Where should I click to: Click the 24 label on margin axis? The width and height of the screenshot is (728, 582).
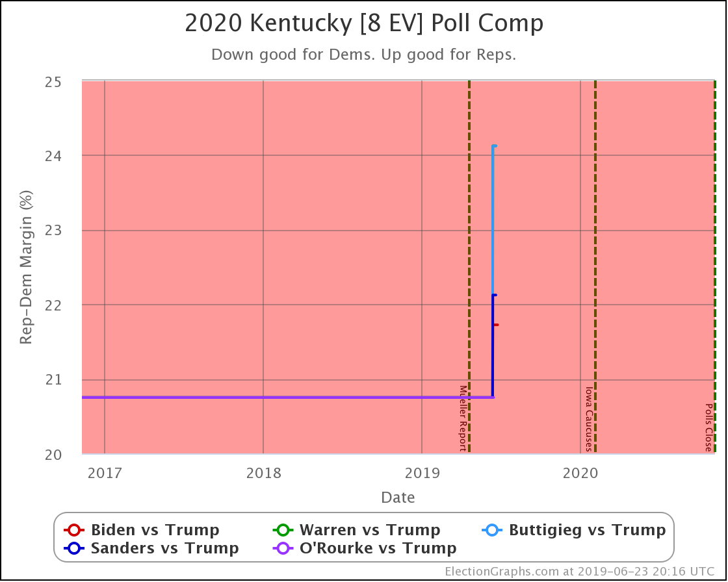(53, 156)
